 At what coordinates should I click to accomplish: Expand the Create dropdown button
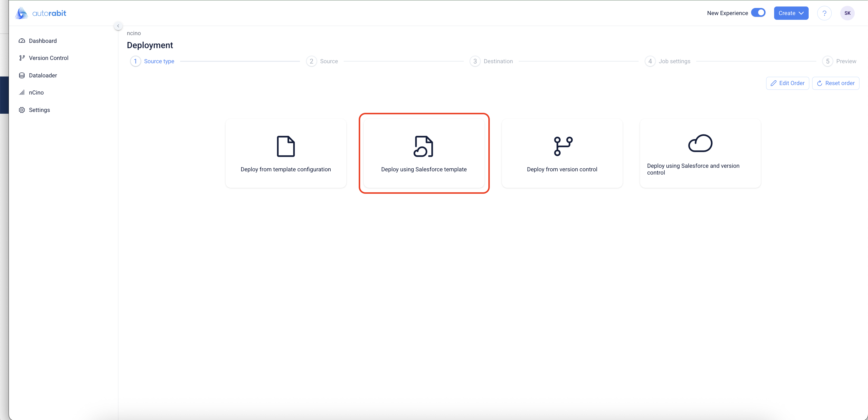pos(791,13)
